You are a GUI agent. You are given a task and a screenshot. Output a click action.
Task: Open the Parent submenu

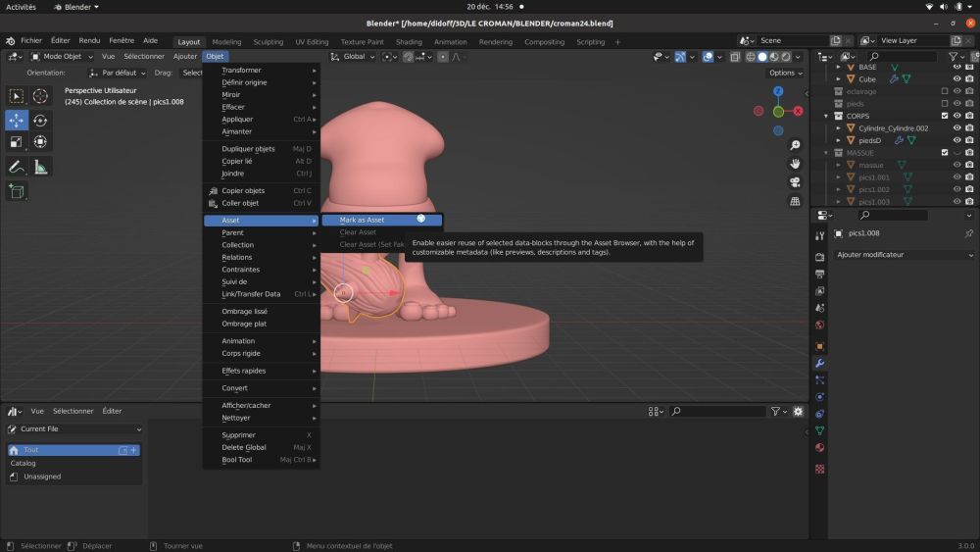[262, 232]
